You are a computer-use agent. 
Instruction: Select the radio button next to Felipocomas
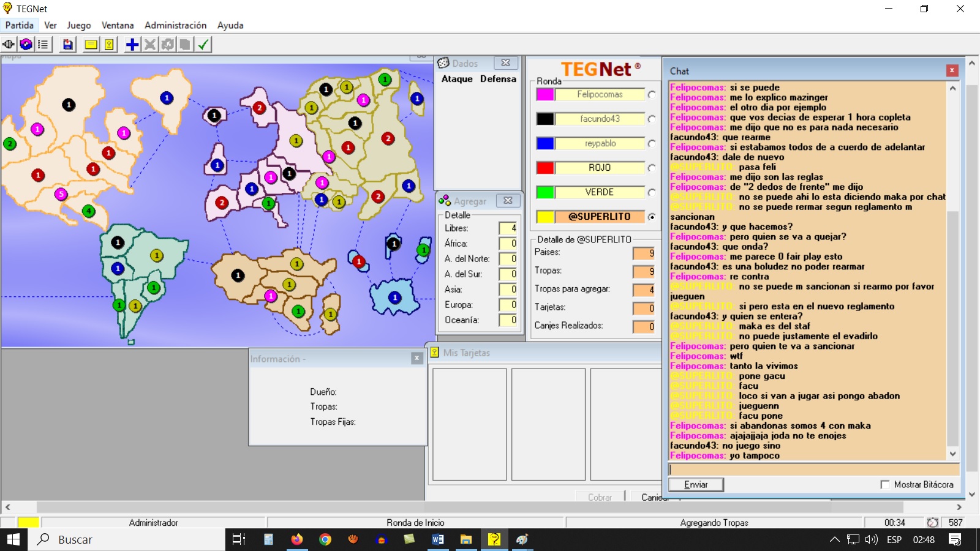tap(652, 94)
